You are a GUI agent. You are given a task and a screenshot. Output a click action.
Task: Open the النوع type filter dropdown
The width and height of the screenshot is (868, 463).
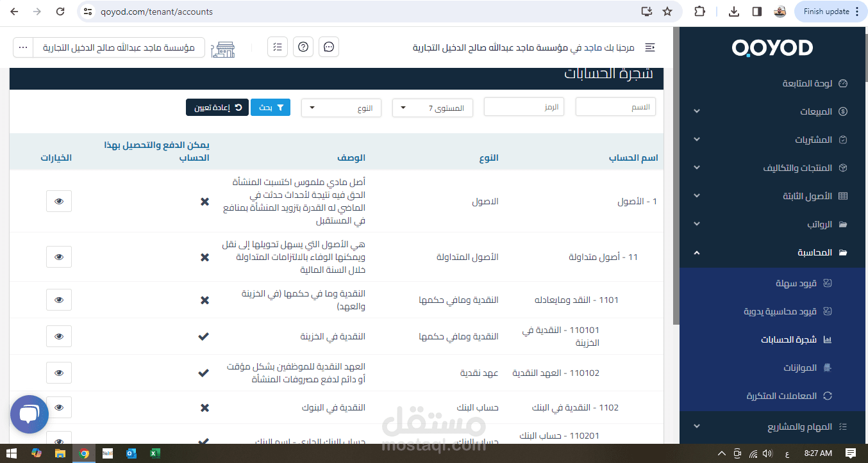click(x=341, y=108)
